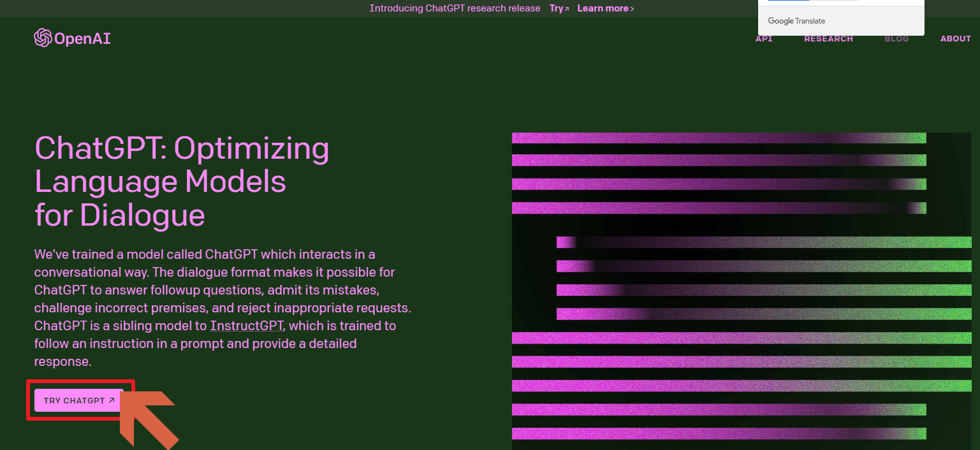Go to the RESEARCH menu item

coord(828,39)
